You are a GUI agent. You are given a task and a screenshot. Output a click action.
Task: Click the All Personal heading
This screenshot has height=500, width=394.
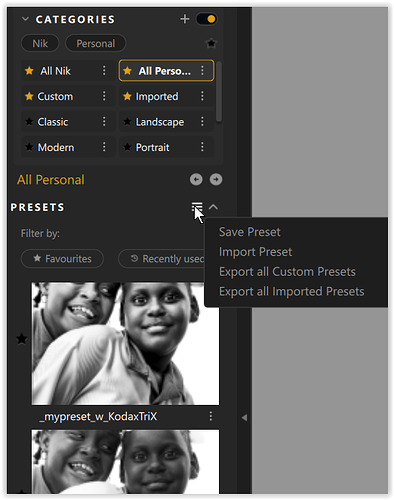coord(51,180)
